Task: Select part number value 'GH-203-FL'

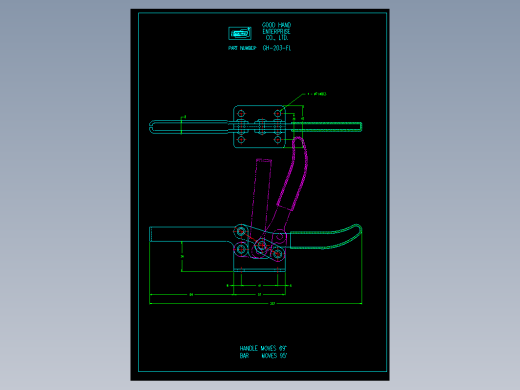Action: (x=277, y=48)
